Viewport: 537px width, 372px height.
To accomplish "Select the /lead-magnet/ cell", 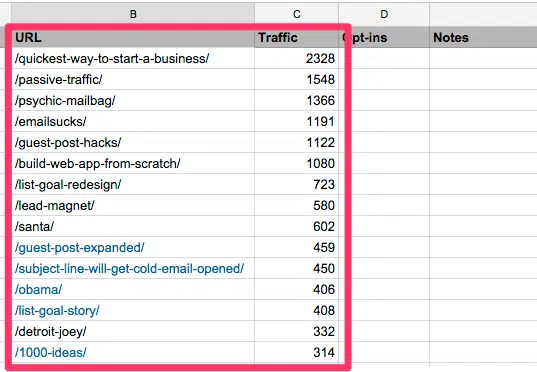I will [133, 205].
